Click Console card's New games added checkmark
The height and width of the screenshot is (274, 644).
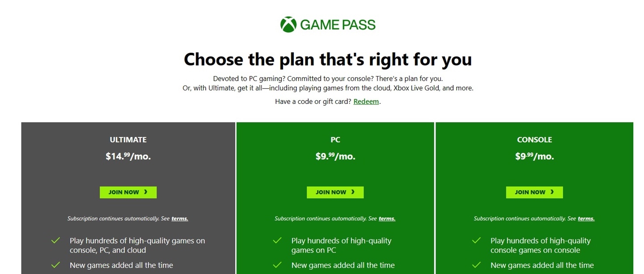476,265
